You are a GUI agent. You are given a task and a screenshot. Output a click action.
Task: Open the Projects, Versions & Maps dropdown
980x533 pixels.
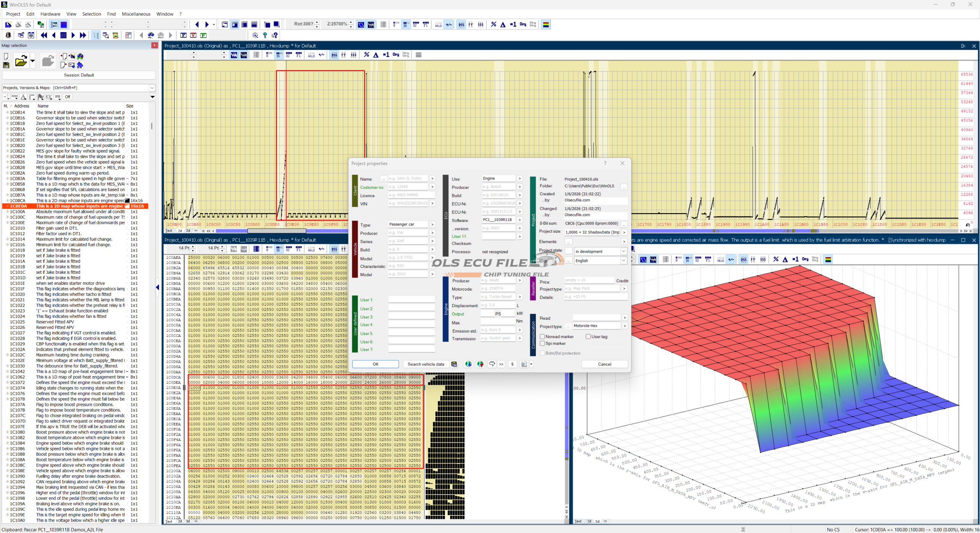pyautogui.click(x=152, y=88)
